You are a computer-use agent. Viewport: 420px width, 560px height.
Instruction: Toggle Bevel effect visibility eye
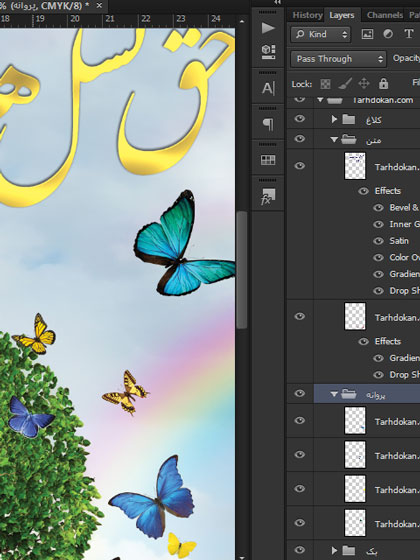point(378,208)
